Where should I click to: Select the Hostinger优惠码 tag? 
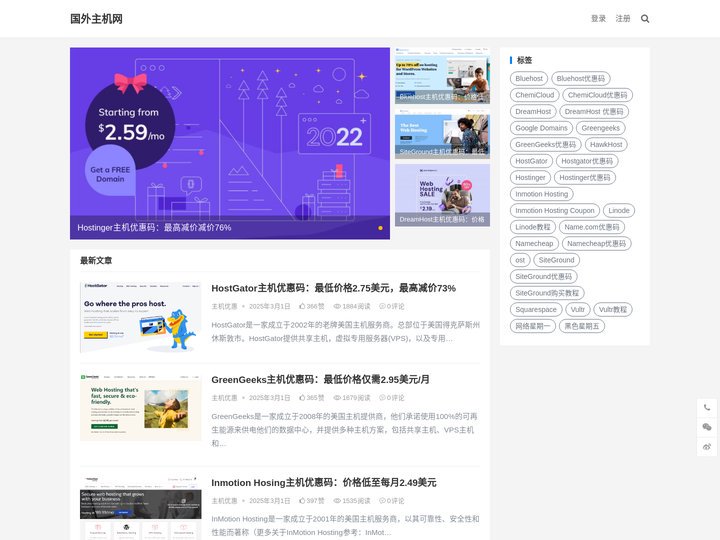coord(585,178)
